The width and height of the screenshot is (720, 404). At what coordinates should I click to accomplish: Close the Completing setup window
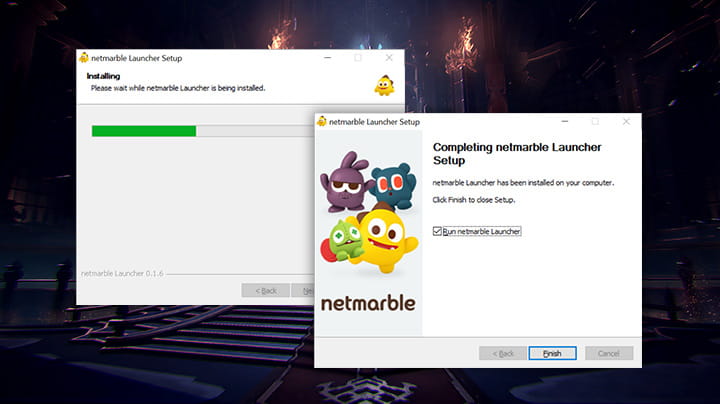pos(625,122)
